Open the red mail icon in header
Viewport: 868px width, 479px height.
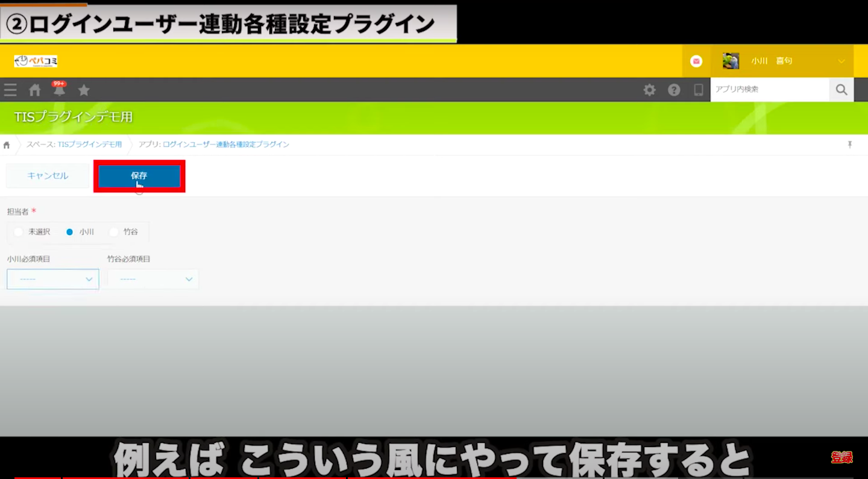pos(696,61)
